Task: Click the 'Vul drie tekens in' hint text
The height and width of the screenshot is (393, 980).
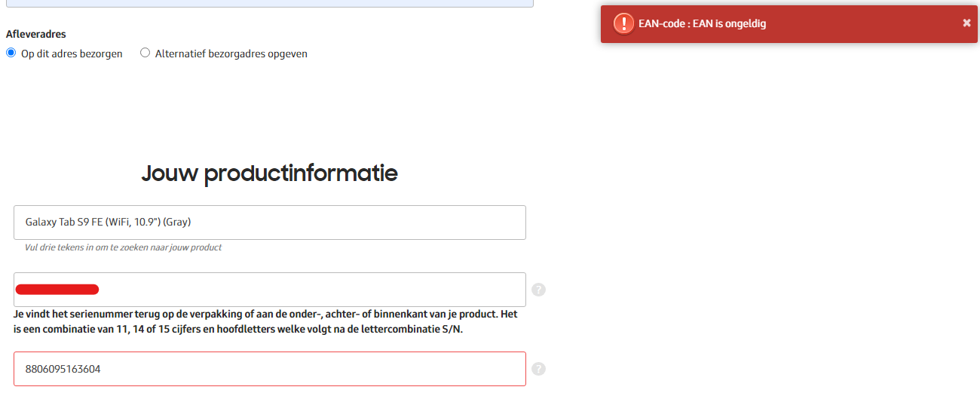Action: 123,247
